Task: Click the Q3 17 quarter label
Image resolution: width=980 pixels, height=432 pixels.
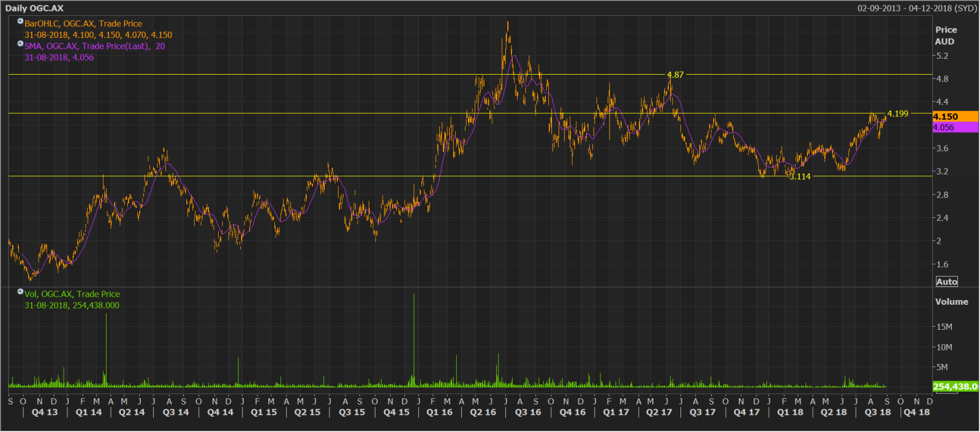Action: point(703,412)
